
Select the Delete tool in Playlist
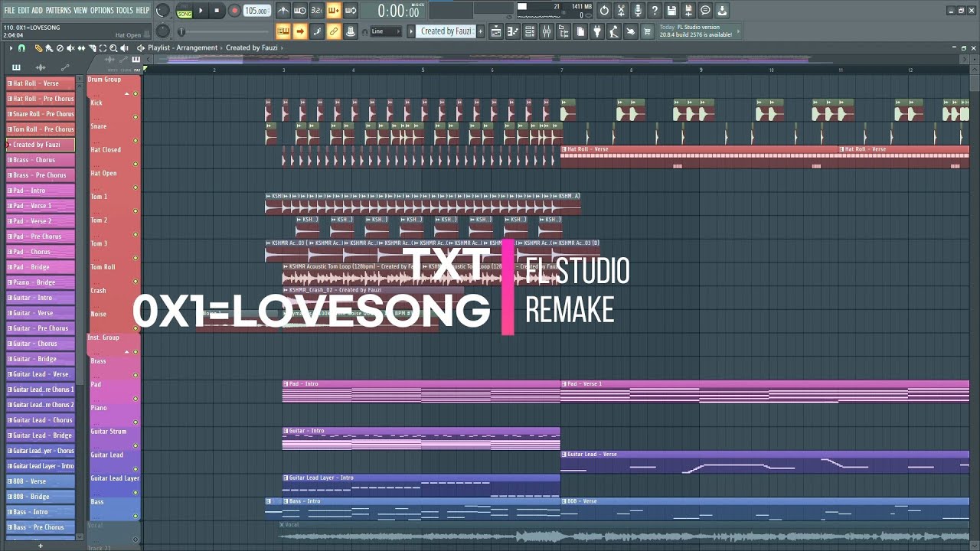point(60,48)
